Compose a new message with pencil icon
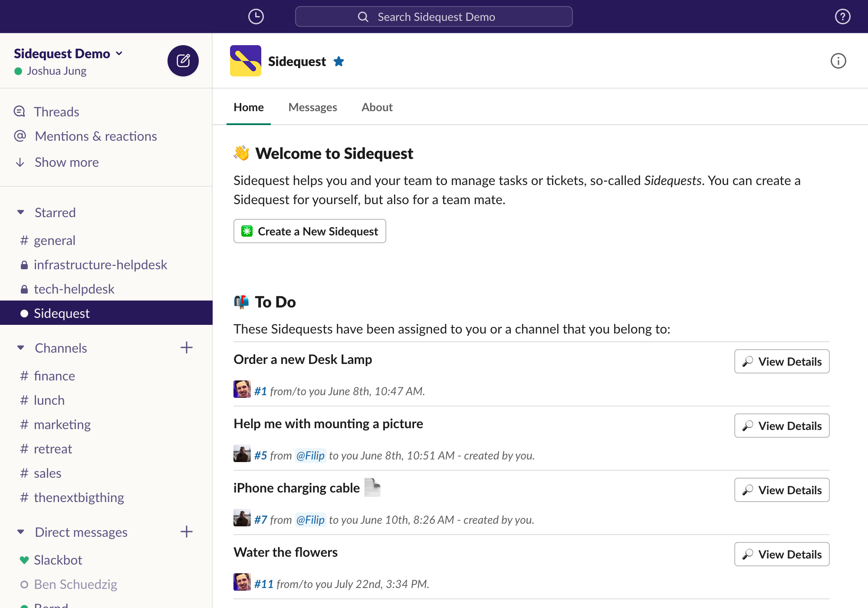868x608 pixels. (x=183, y=61)
